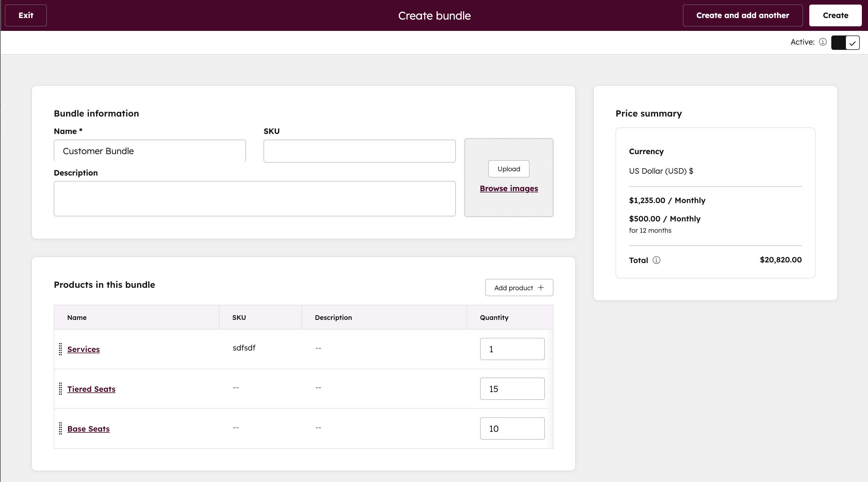This screenshot has height=482, width=868.
Task: Edit the Tiered Seats quantity field
Action: pos(512,389)
